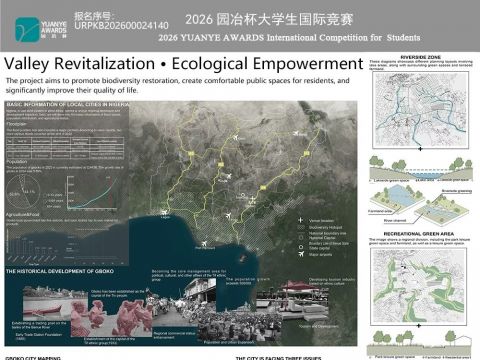Click the registration number 'URPKB202600024140'
Image resolution: width=480 pixels, height=360 pixels.
[x=121, y=26]
